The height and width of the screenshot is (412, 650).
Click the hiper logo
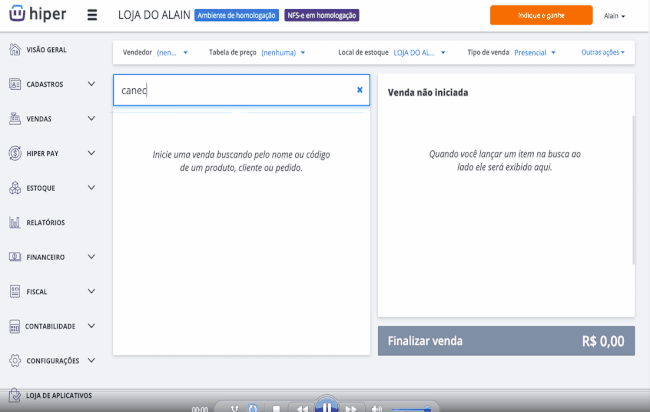(38, 14)
